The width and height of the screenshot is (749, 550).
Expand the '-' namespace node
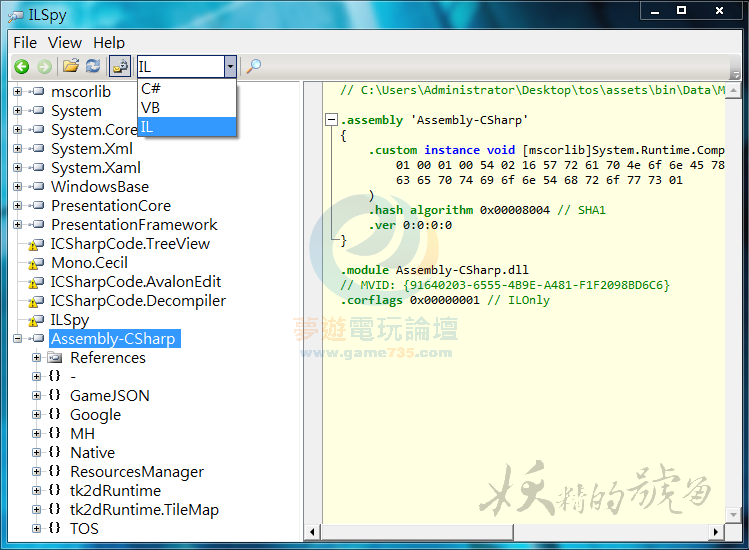[37, 377]
